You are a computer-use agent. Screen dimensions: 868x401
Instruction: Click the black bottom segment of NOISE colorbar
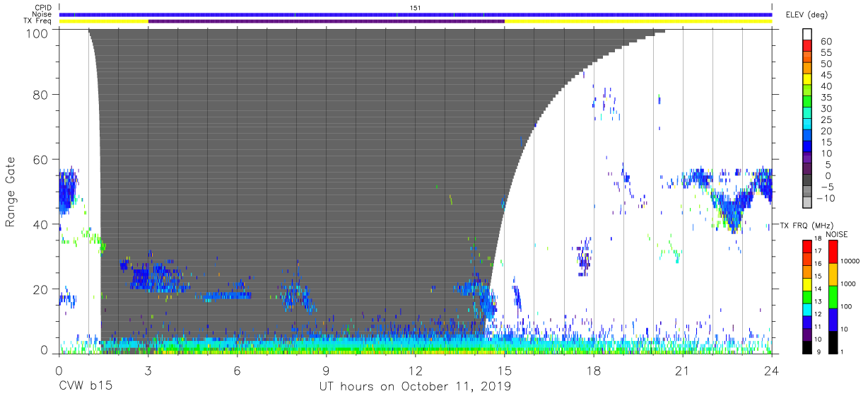833,341
